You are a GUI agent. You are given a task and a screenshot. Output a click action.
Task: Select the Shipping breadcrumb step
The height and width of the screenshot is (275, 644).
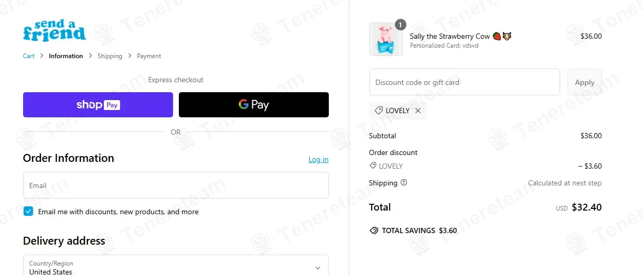(x=110, y=56)
